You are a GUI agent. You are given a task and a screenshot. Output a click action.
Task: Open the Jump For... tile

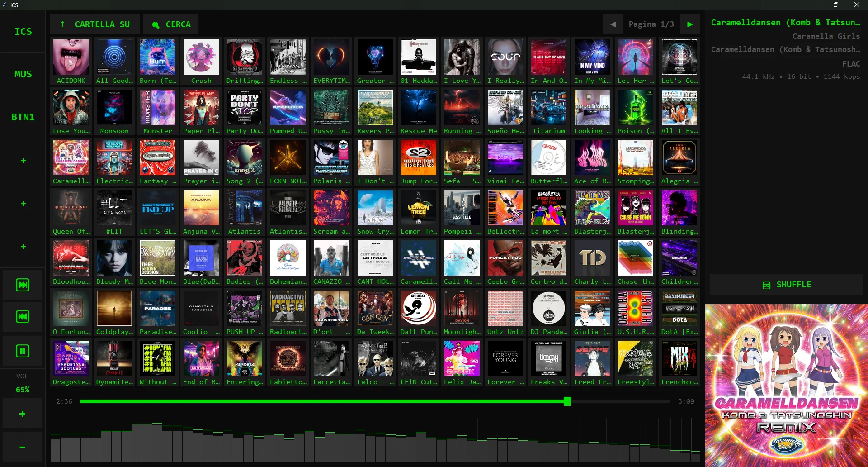pos(419,162)
